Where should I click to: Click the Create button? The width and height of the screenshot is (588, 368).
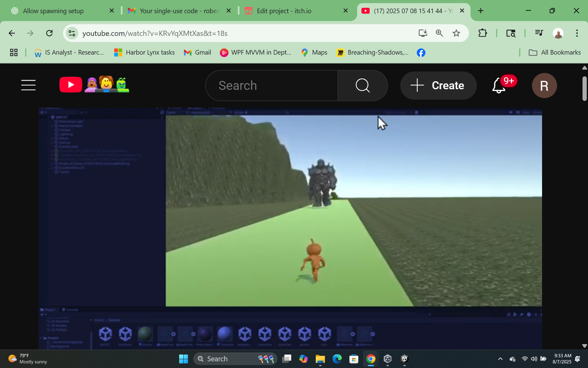(438, 86)
